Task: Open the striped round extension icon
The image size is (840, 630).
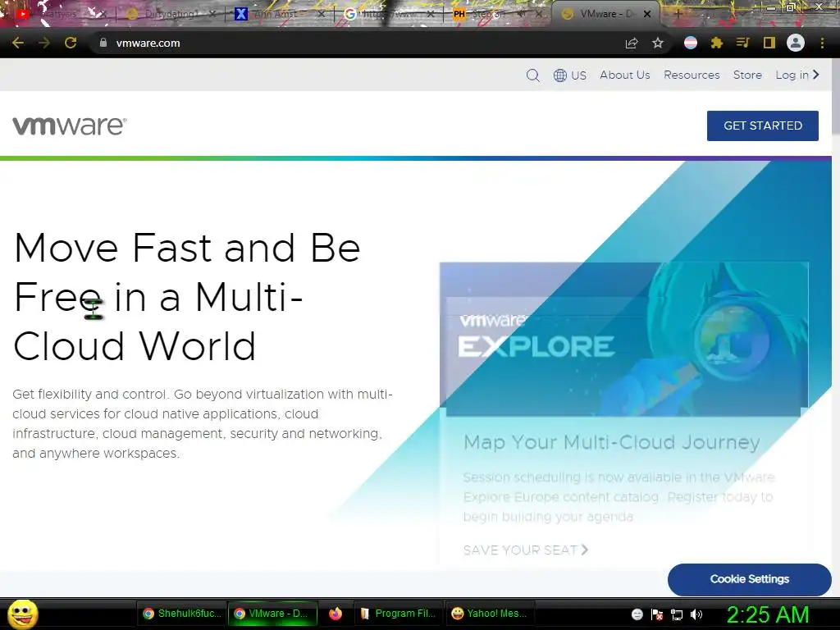Action: click(x=691, y=43)
